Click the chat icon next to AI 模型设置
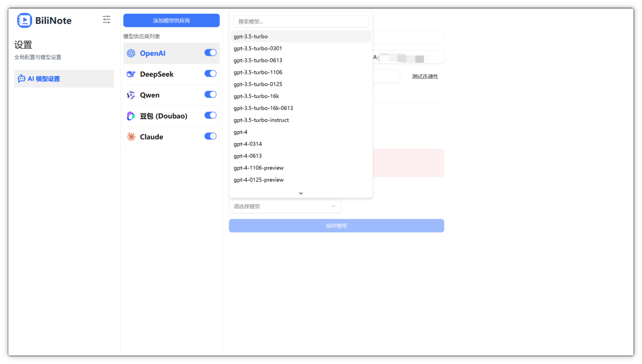Screen dimensions: 642x364 (21, 78)
